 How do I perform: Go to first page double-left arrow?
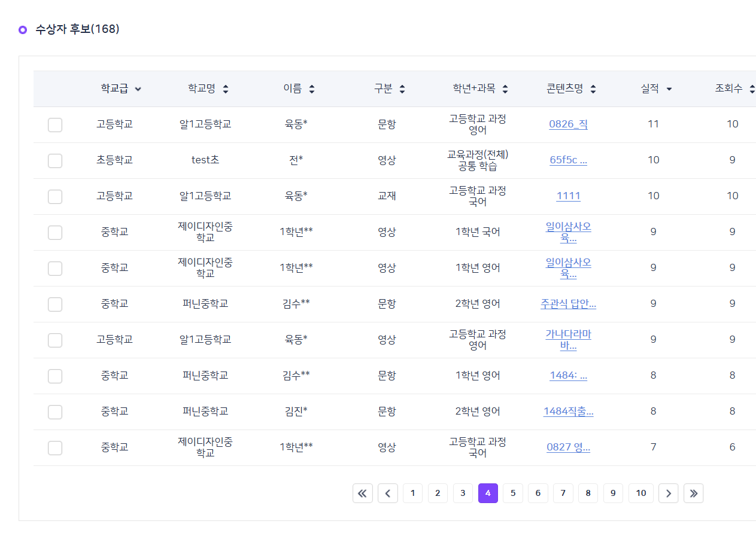pos(362,493)
